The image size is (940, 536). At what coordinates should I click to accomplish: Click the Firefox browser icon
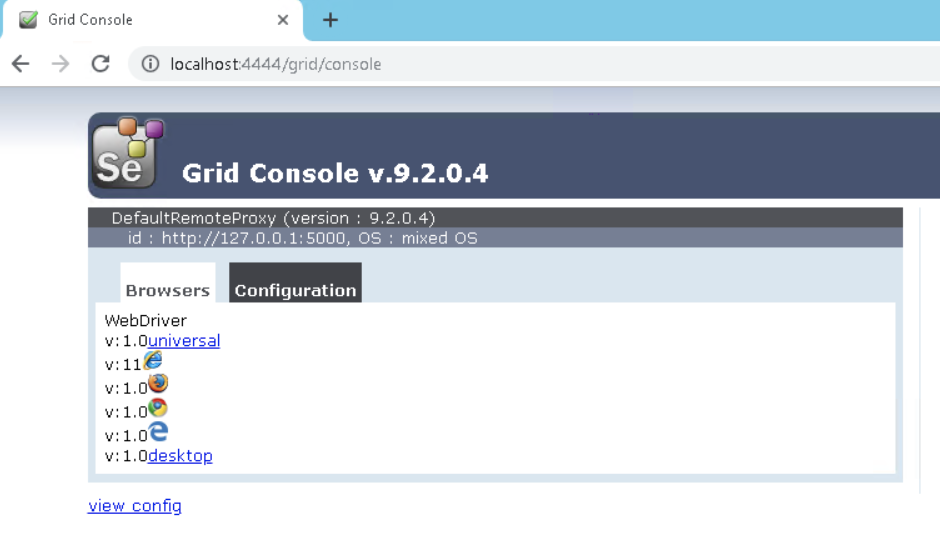pyautogui.click(x=158, y=384)
